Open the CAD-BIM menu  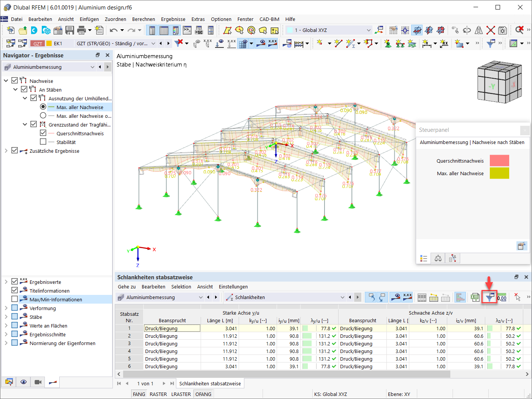269,19
